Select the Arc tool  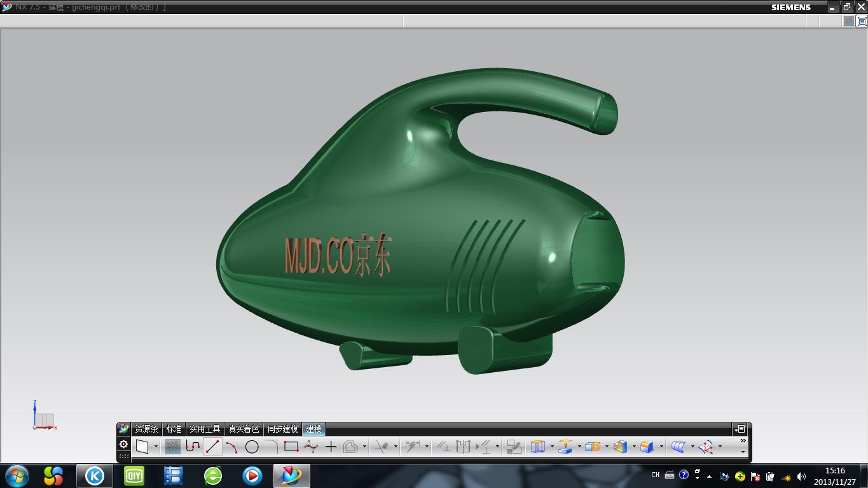[x=232, y=447]
